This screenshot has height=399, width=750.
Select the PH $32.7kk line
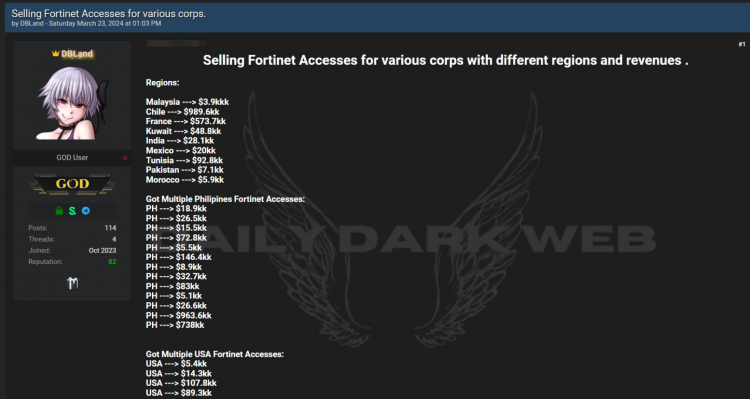[176, 277]
